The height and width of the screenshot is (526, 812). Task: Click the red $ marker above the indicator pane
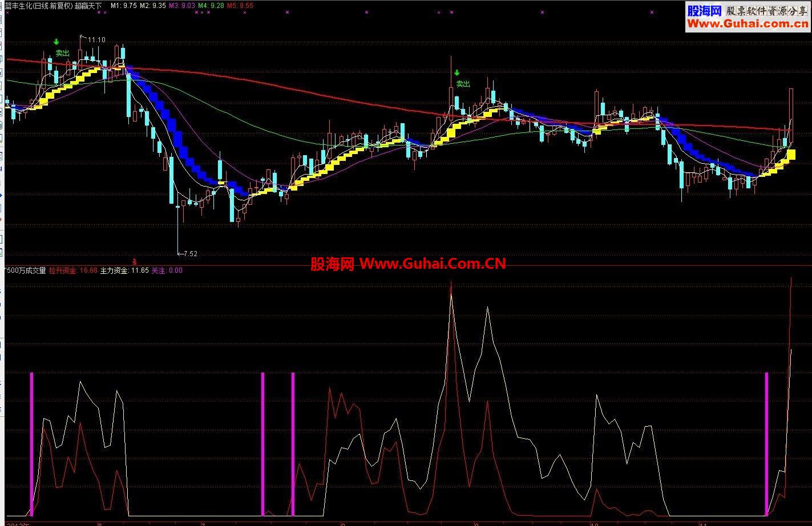coord(135,261)
